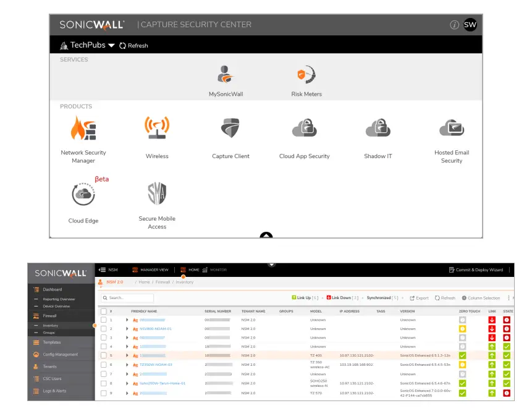Expand row 1 details arrow
Screen dimensions: 532x411
click(127, 320)
